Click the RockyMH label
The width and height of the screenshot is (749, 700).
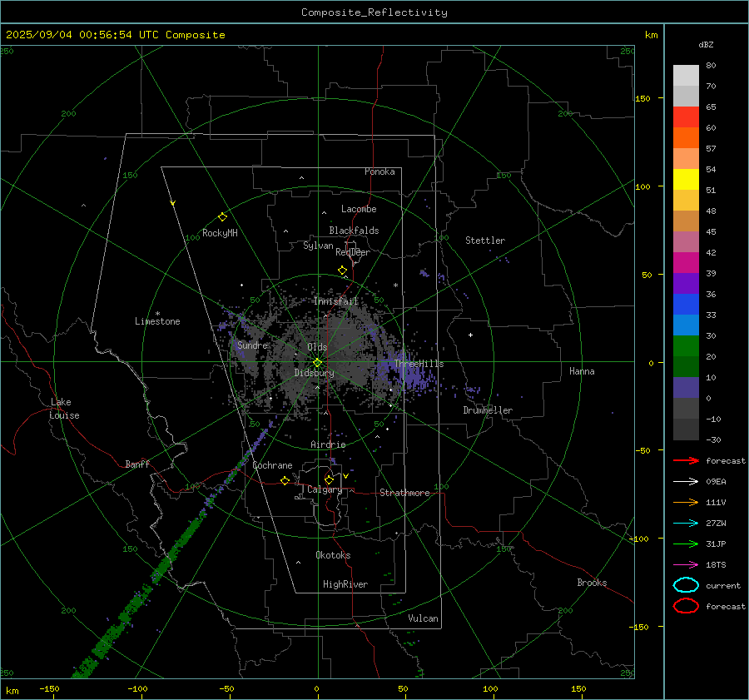tap(220, 233)
